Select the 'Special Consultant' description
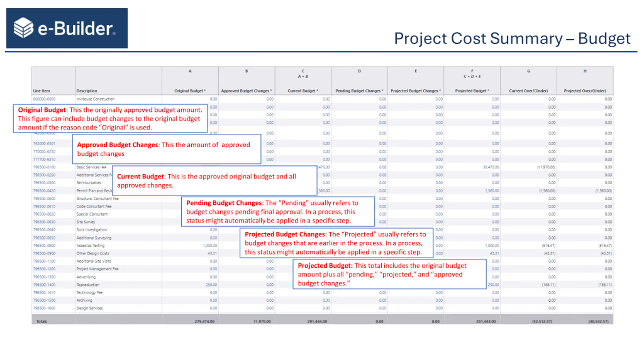 coord(92,214)
